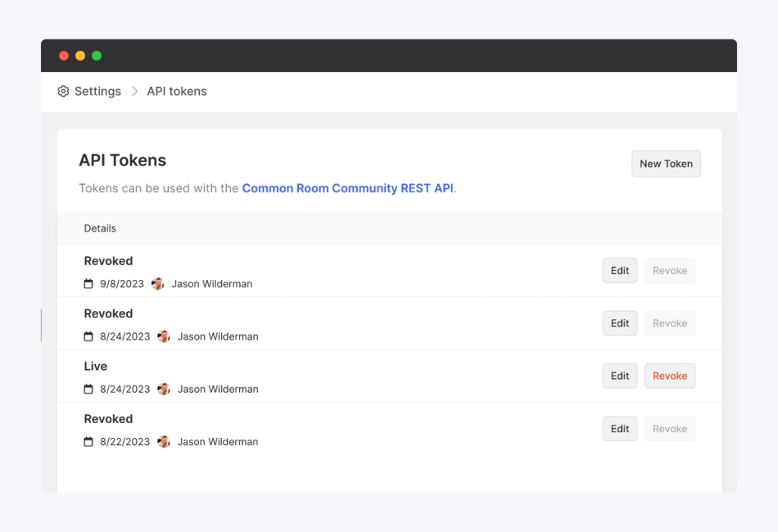778x532 pixels.
Task: Revoke the Live token
Action: [670, 376]
